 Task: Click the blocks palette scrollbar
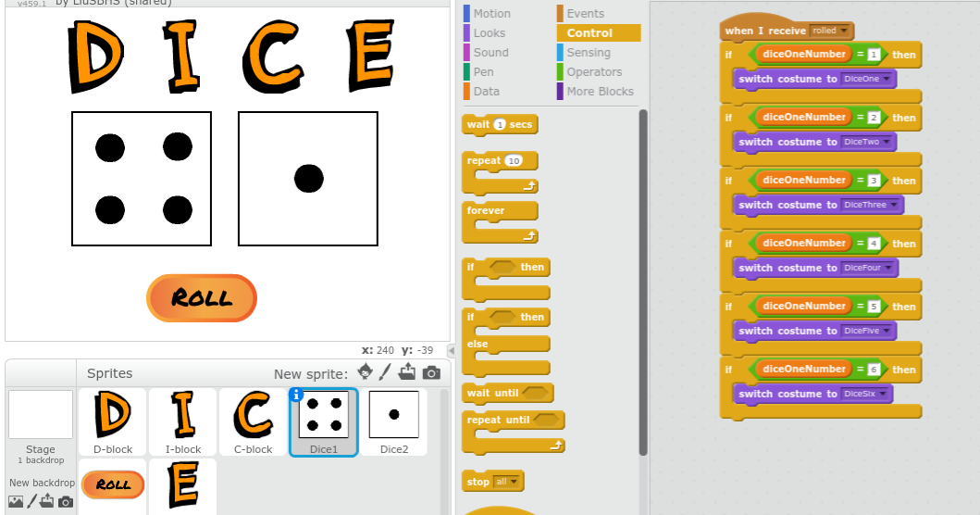(x=643, y=282)
